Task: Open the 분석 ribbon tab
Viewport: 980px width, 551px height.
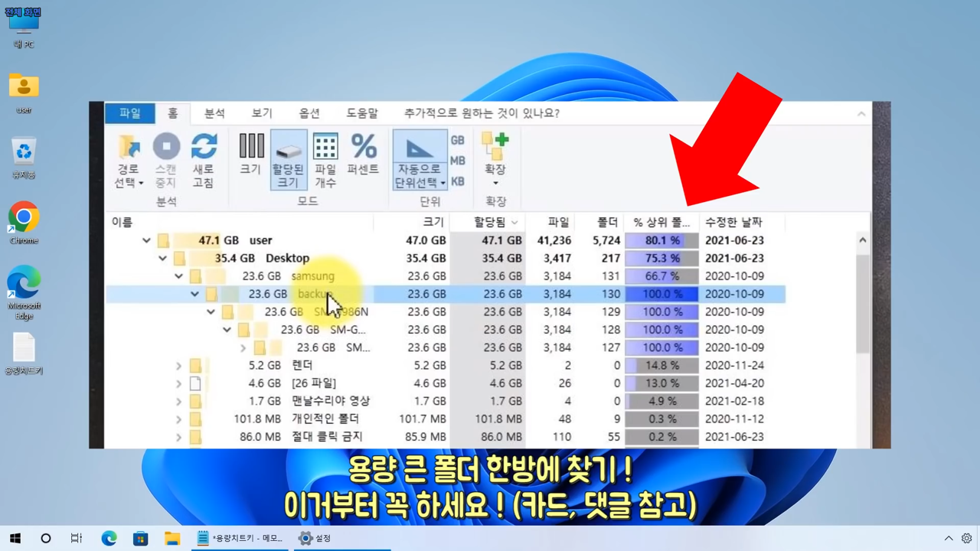Action: 214,113
